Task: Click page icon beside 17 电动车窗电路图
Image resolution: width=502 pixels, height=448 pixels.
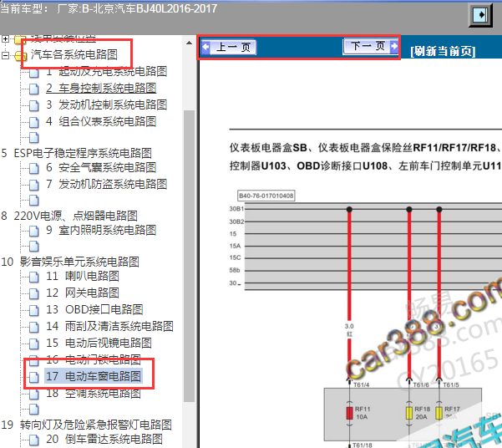Action: 34,377
